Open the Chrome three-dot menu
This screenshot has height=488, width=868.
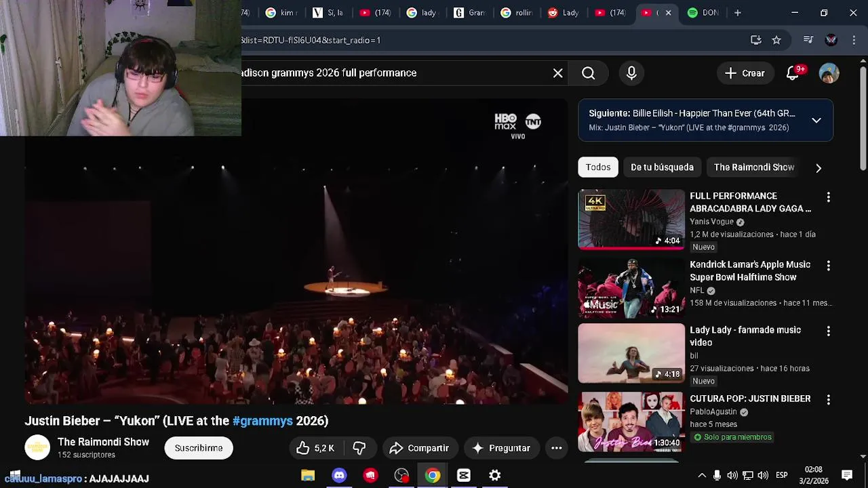[854, 40]
